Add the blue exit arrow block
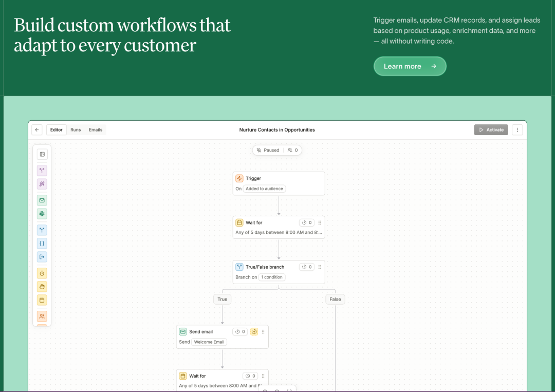 tap(42, 257)
